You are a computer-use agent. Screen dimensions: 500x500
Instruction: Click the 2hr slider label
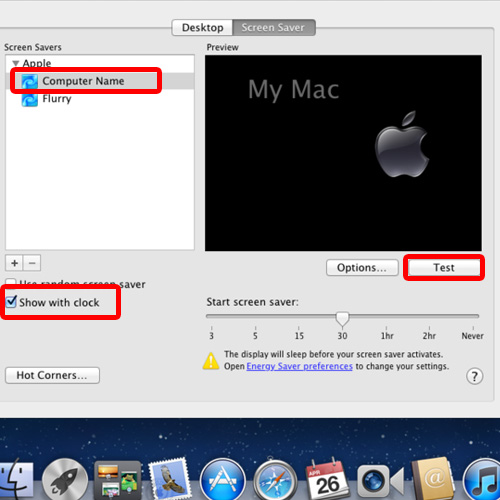429,336
